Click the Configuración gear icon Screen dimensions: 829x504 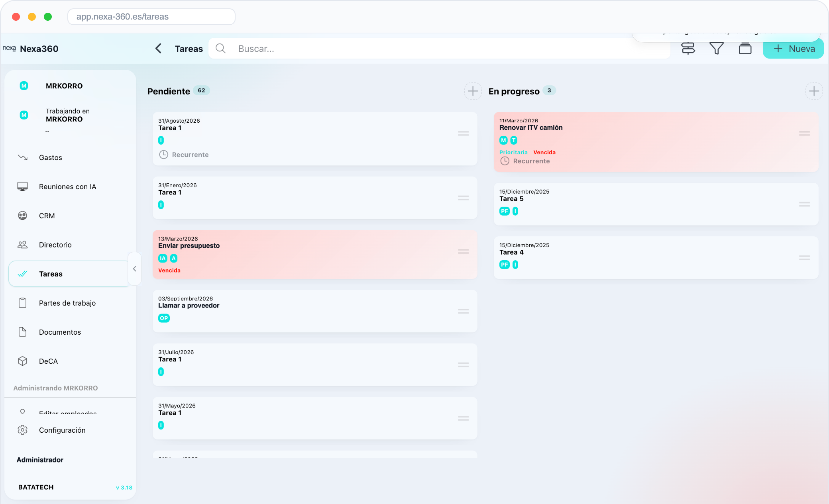(x=23, y=430)
